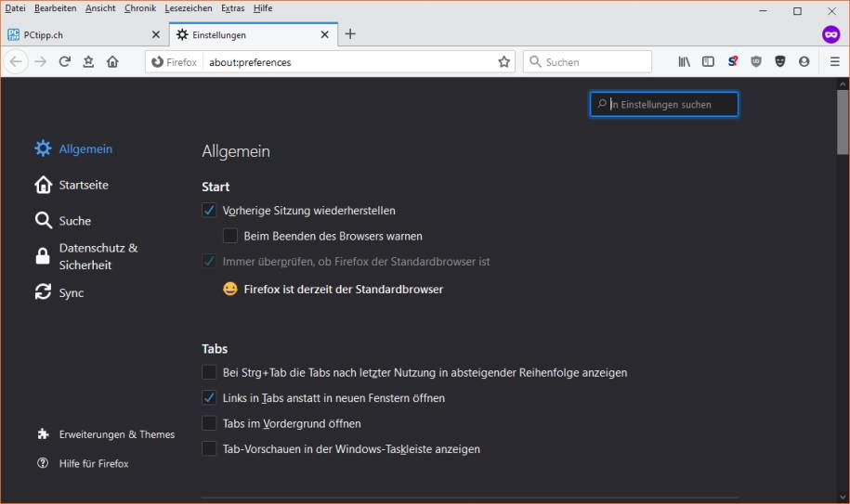This screenshot has height=504, width=850.
Task: Open the Sync arrows category
Action: (59, 292)
